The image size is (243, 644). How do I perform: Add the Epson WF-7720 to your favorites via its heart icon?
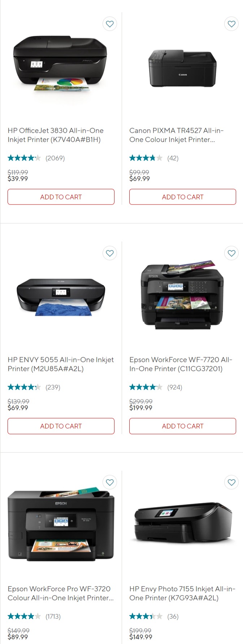pos(231,253)
